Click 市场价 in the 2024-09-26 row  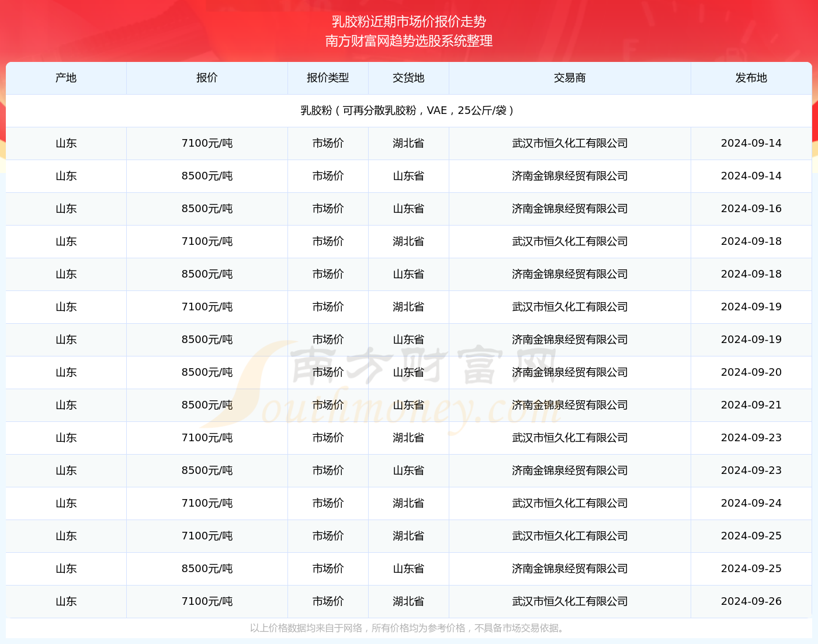point(328,601)
